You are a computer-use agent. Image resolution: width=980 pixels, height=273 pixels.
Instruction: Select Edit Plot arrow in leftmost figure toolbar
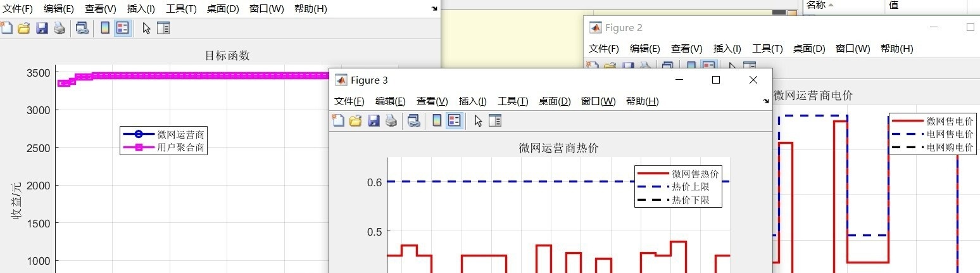(146, 28)
